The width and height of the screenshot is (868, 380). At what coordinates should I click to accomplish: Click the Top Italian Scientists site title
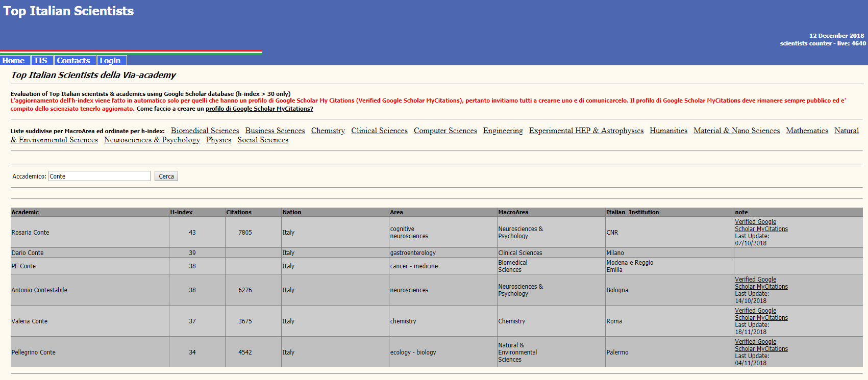68,11
